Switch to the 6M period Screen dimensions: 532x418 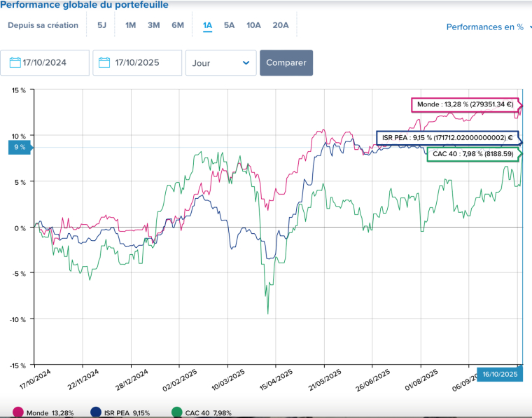178,26
